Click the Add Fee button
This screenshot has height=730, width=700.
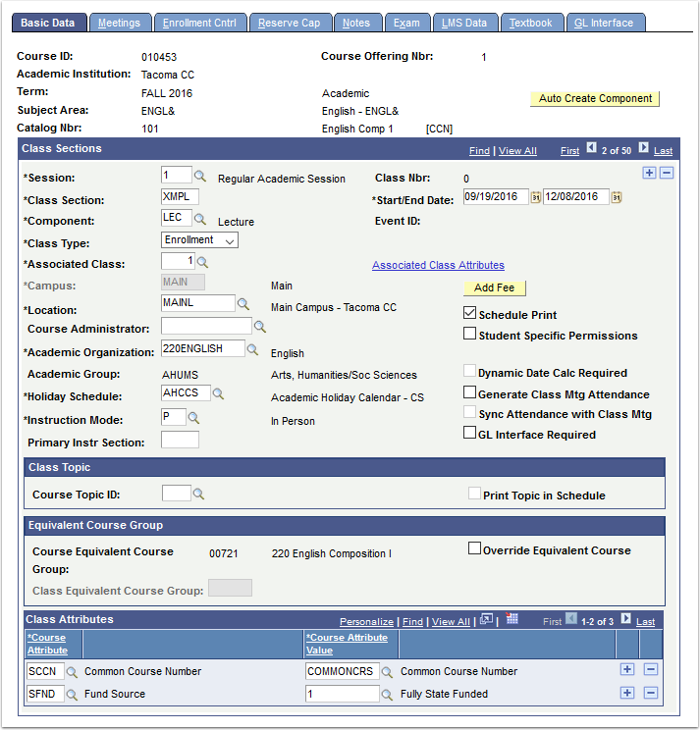(494, 288)
